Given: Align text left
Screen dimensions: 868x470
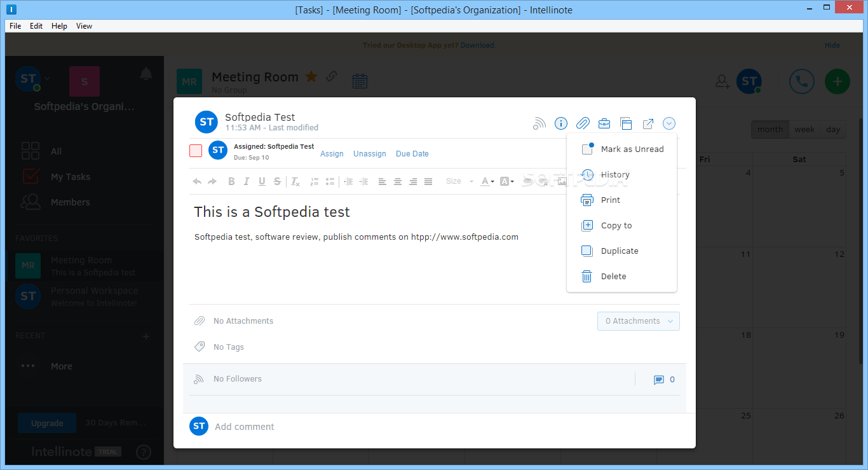Looking at the screenshot, I should [x=383, y=181].
